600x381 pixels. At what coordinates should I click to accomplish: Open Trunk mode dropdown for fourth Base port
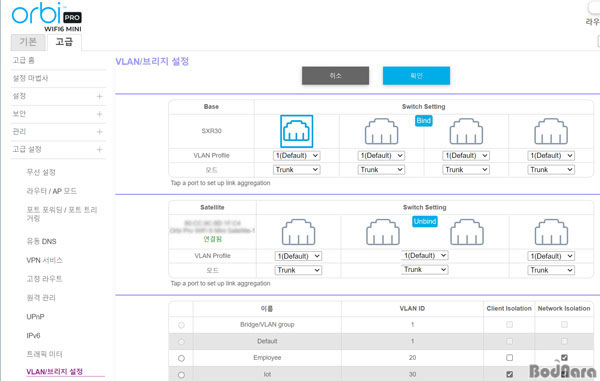click(x=551, y=169)
